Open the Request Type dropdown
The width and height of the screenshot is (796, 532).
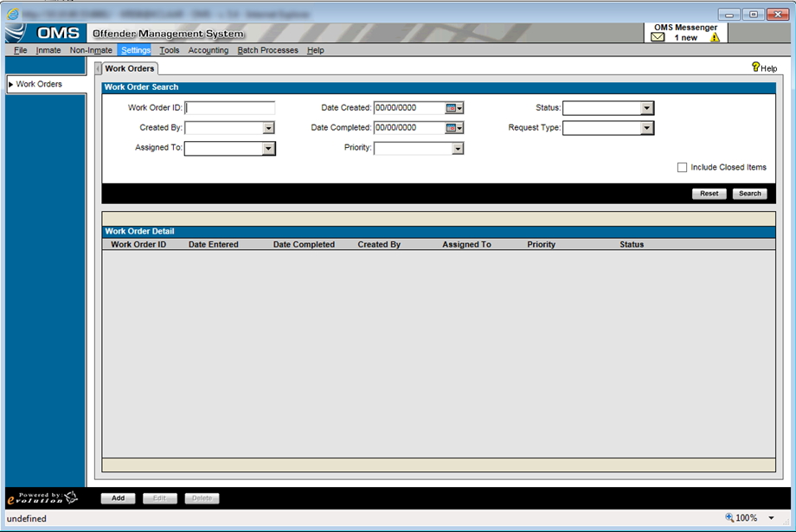[646, 128]
